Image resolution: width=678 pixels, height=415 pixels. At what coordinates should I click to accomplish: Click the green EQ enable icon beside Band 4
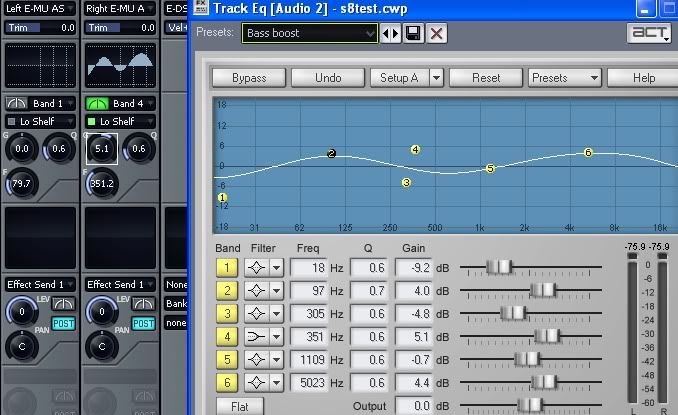click(98, 103)
